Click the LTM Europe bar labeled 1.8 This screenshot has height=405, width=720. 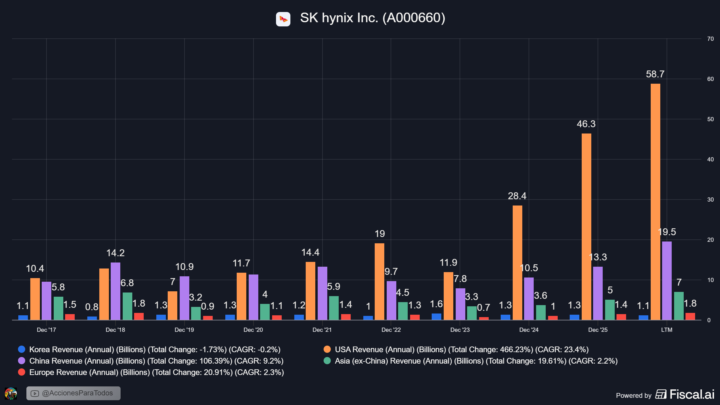point(690,316)
